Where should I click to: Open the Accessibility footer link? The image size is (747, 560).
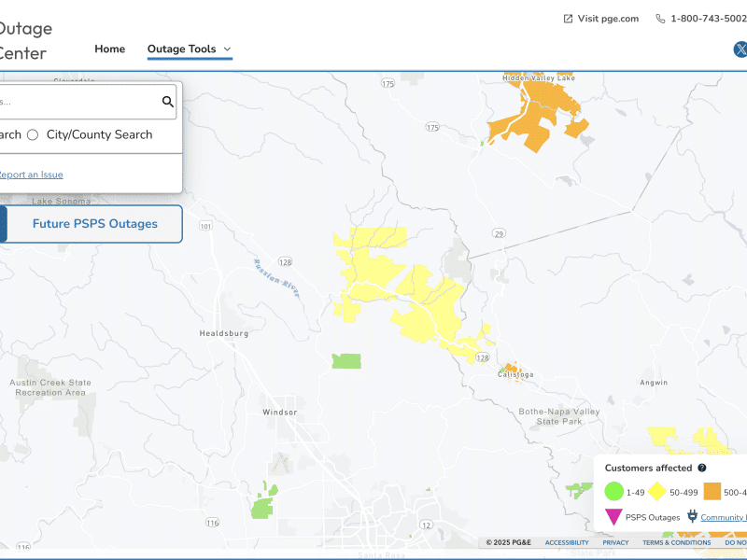point(567,542)
